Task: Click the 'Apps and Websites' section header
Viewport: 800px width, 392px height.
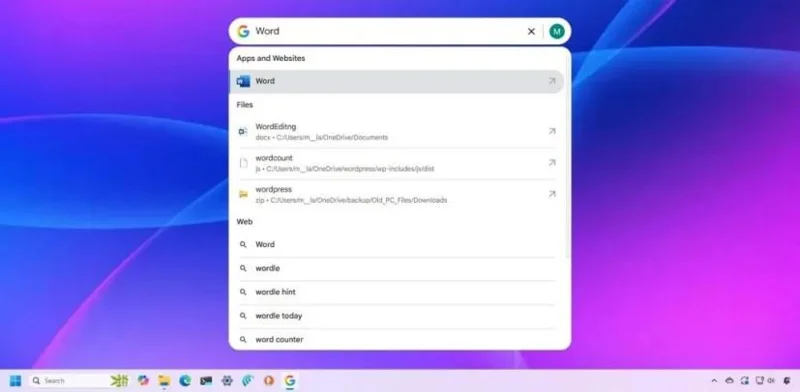Action: click(270, 58)
